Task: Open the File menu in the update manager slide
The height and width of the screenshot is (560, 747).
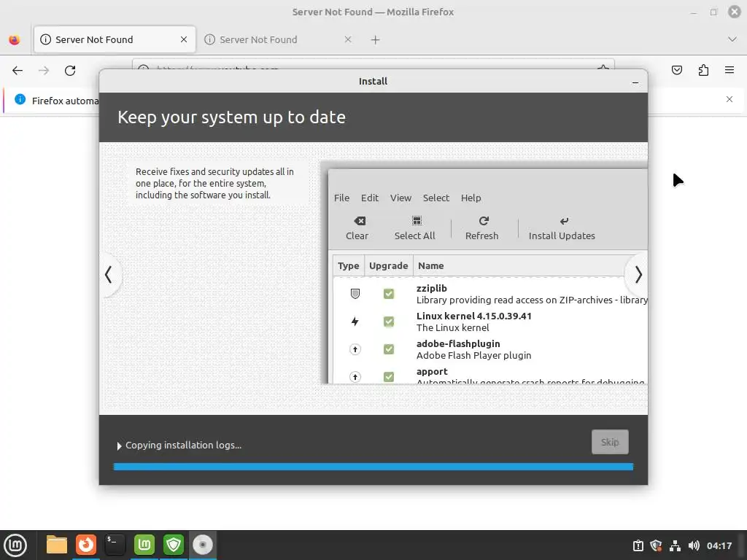Action: tap(341, 198)
